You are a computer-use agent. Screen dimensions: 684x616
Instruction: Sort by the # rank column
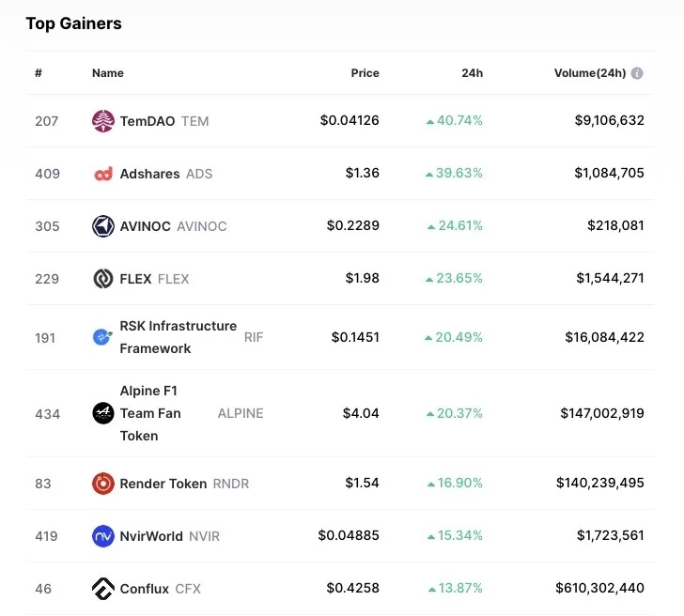(39, 73)
